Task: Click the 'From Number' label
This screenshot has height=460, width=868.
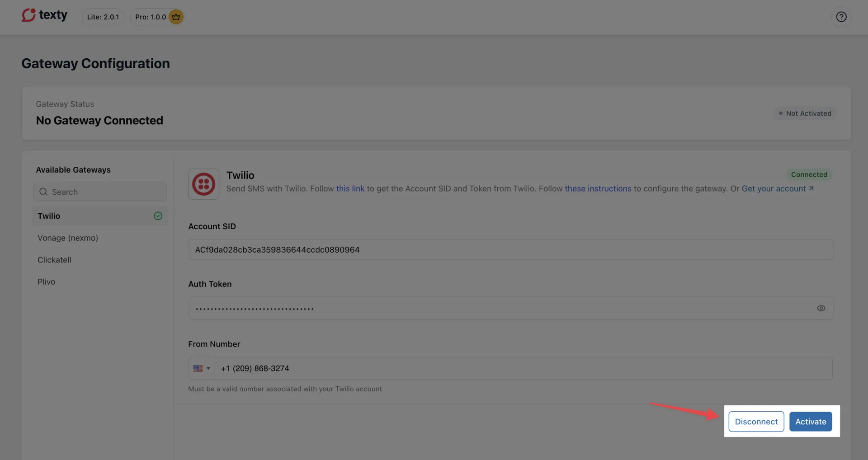Action: pos(214,344)
